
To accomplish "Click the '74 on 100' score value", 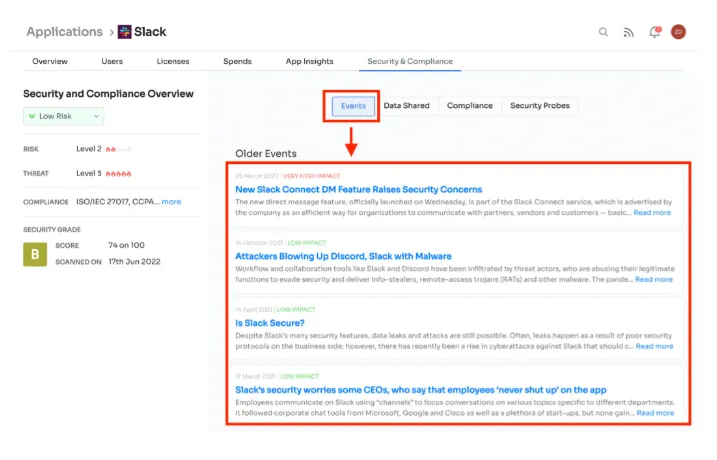I will coord(126,246).
